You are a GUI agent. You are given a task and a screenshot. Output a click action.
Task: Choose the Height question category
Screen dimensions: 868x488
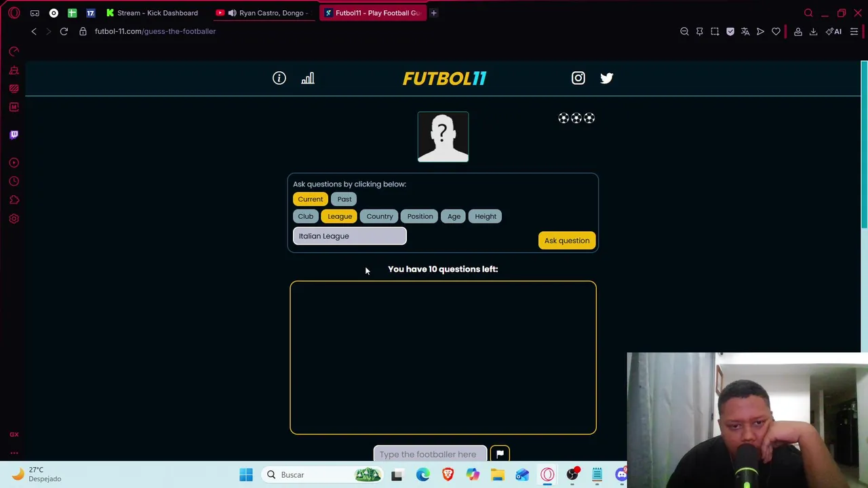(486, 216)
